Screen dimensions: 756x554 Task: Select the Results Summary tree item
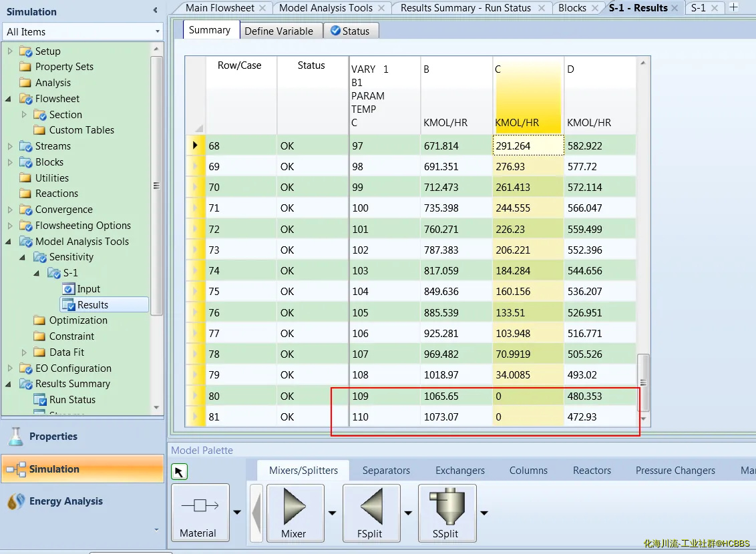coord(72,384)
